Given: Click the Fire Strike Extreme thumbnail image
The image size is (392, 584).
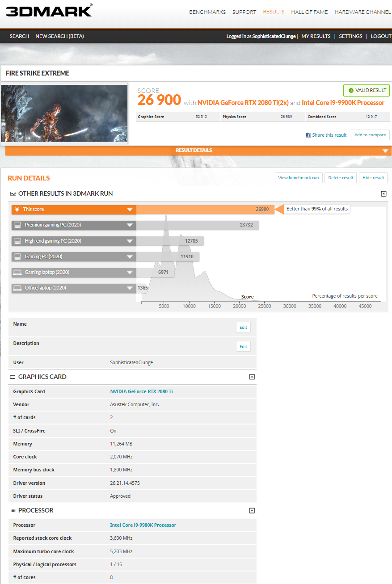Looking at the screenshot, I should (x=64, y=113).
